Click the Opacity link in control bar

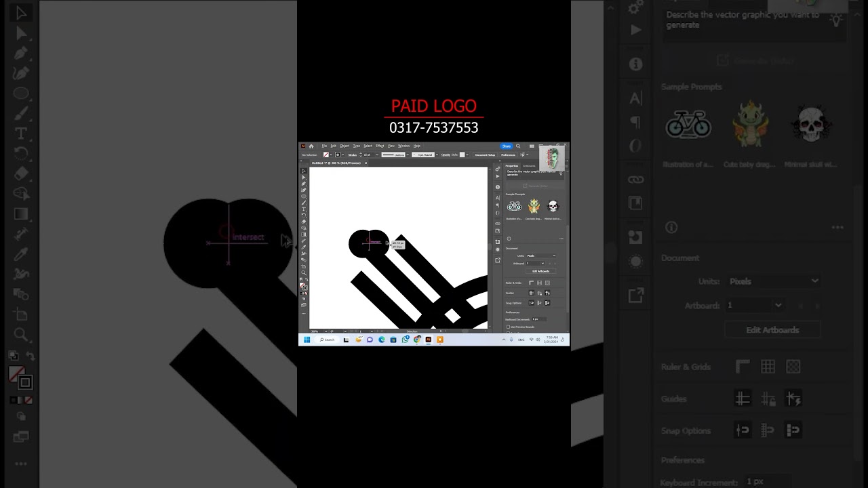(446, 155)
